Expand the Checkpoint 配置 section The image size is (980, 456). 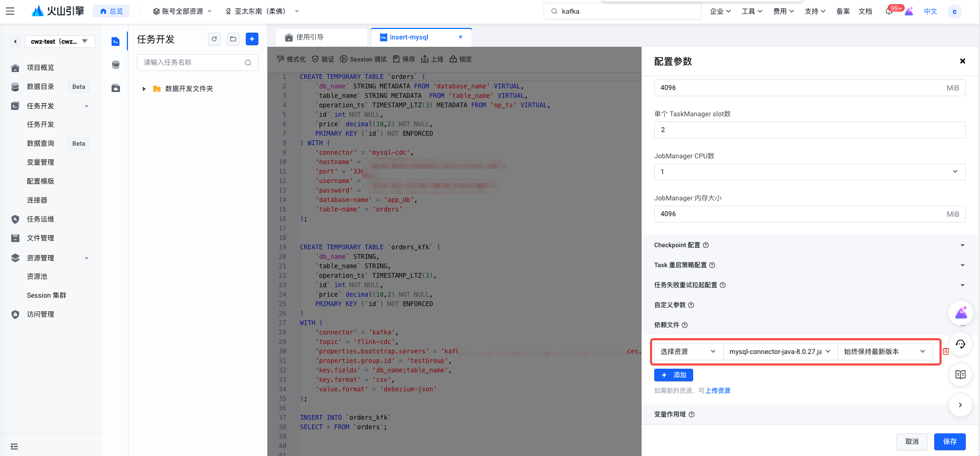963,245
